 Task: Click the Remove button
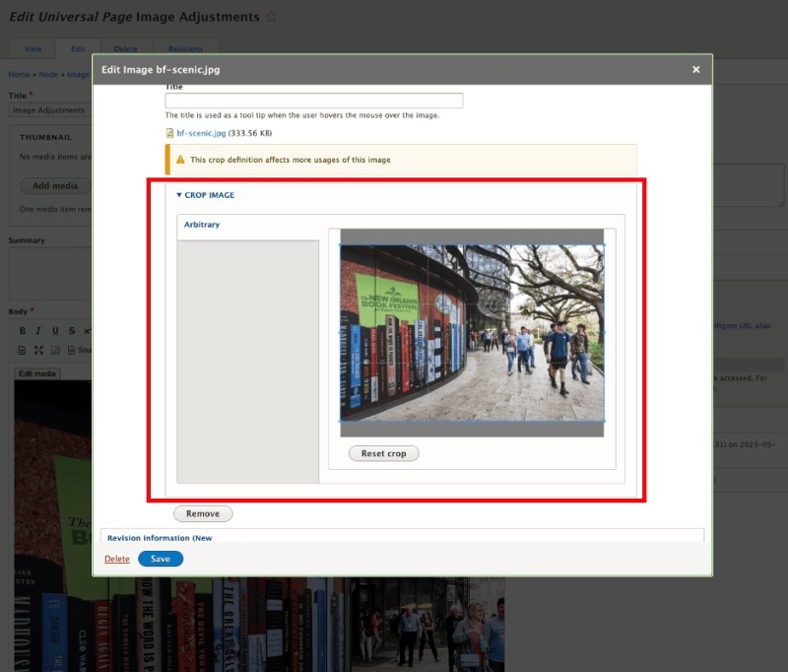coord(203,513)
